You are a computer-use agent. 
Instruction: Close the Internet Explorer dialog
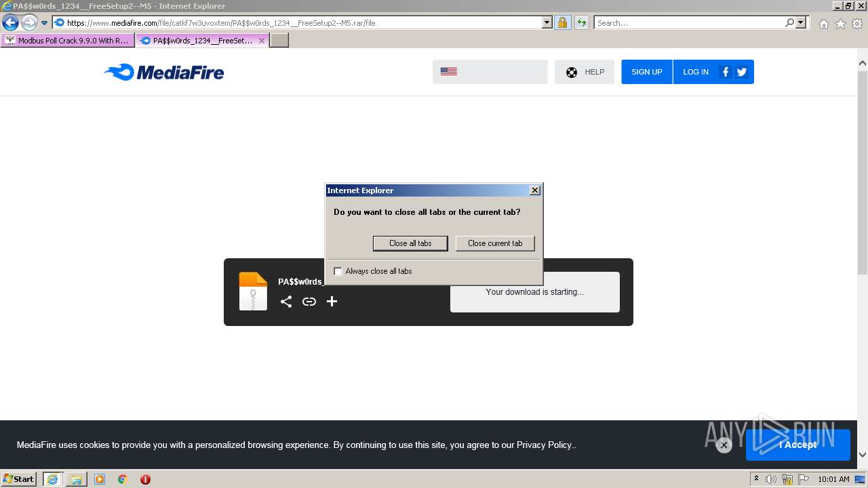534,190
